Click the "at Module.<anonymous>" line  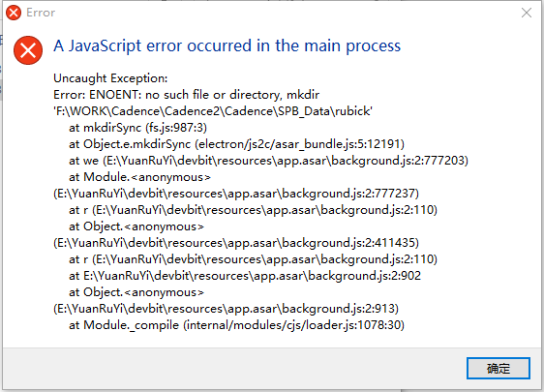[139, 177]
